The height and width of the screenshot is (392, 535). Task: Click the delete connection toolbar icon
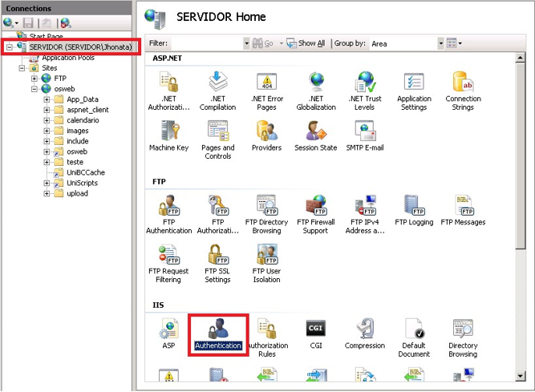coord(66,23)
